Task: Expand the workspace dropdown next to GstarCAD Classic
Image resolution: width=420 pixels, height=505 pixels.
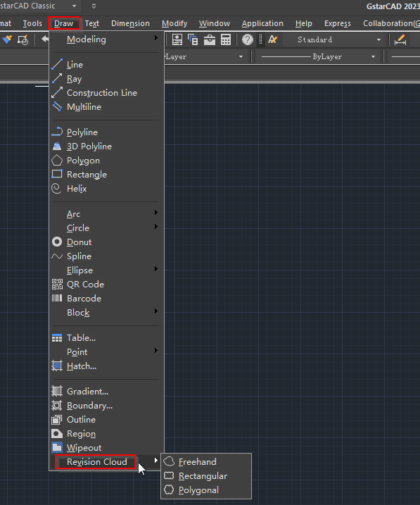Action: [75, 6]
